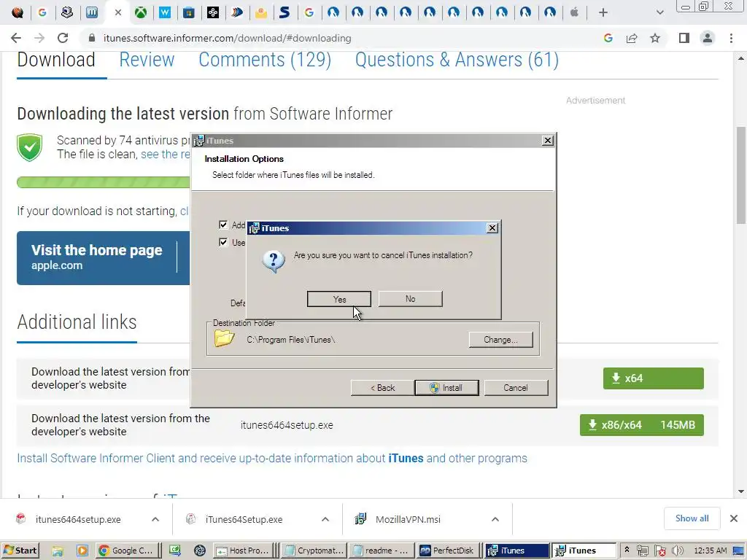Open downloaded iTunes64Setup.exe item
747x560 pixels.
244,519
